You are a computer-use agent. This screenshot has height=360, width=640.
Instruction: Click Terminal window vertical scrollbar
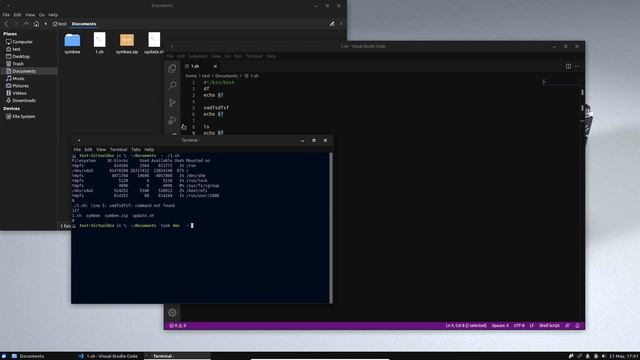331,228
